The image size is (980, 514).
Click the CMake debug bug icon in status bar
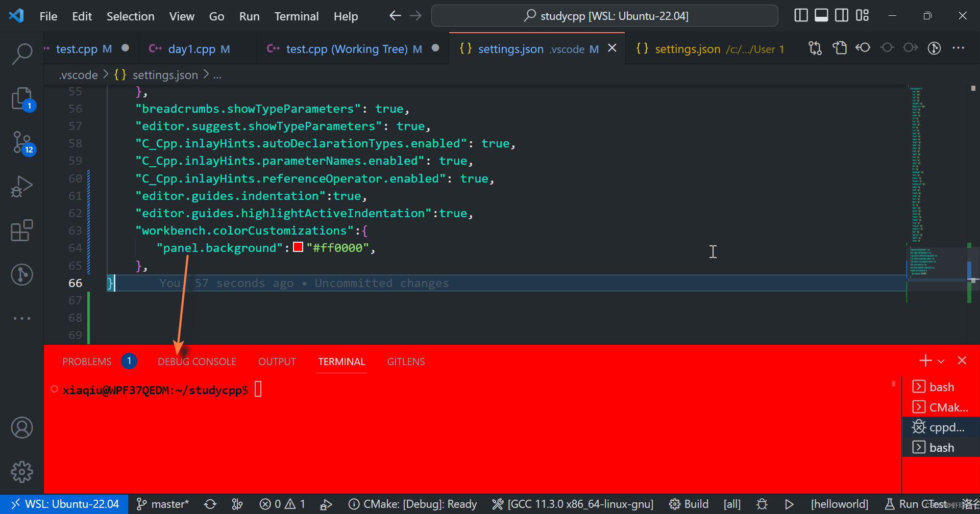[x=762, y=504]
